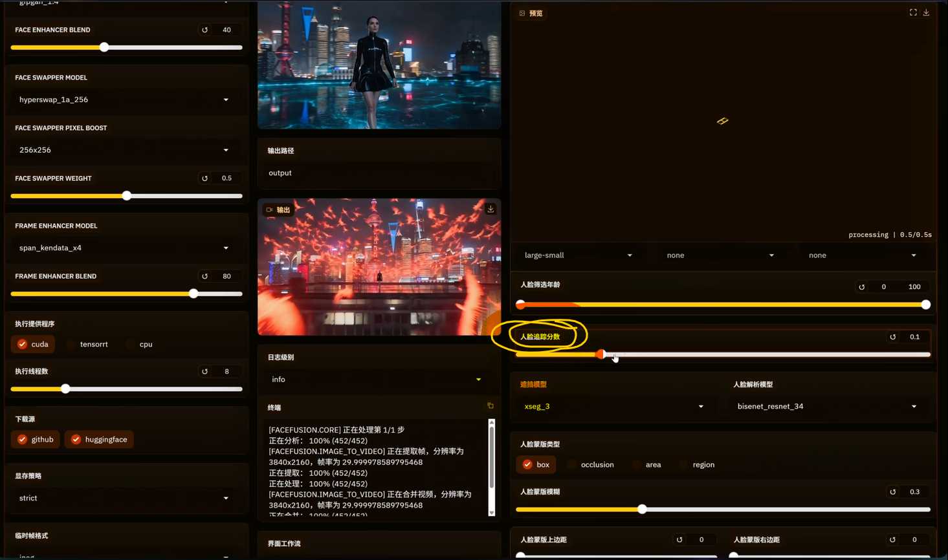Reset the Face Enhancer Blend value
Screen dimensions: 948x560
click(205, 30)
